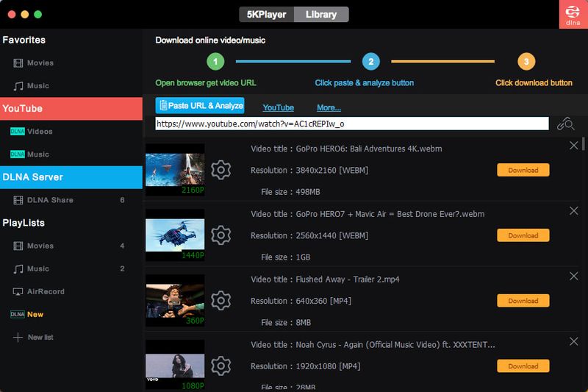The height and width of the screenshot is (392, 588).
Task: Remove GoPro HERO7 item with its X
Action: pyautogui.click(x=574, y=211)
